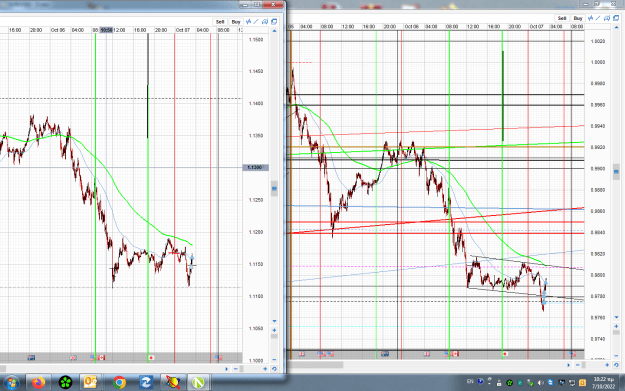Click Japan flag event marker on right chart
625x391 pixels.
point(505,354)
